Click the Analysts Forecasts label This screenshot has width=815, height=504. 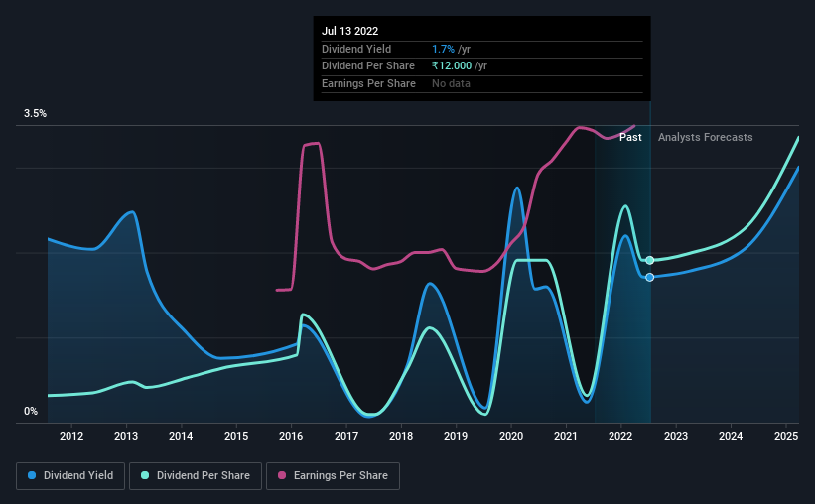coord(706,137)
